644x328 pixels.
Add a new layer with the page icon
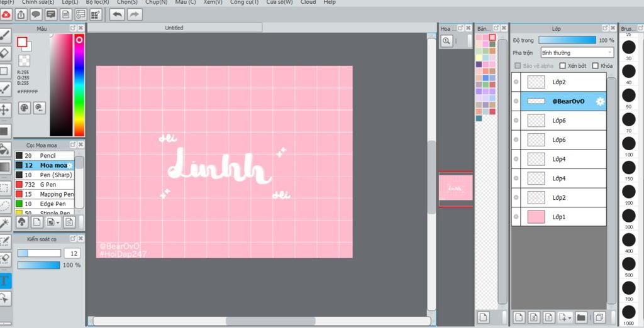519,317
